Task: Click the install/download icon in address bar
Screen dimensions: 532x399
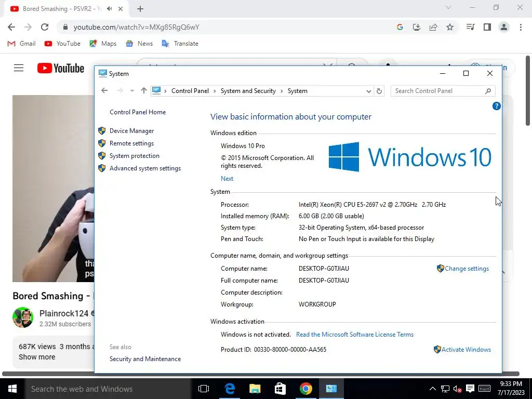Action: 417,27
